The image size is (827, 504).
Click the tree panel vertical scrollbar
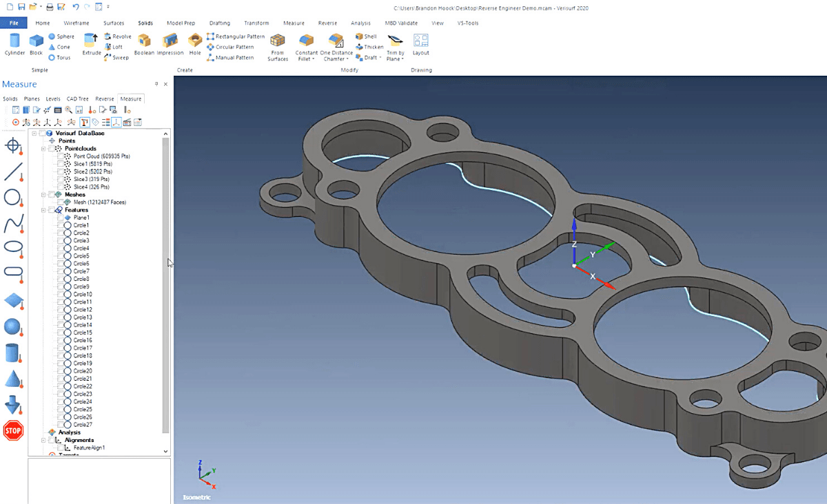pyautogui.click(x=165, y=285)
